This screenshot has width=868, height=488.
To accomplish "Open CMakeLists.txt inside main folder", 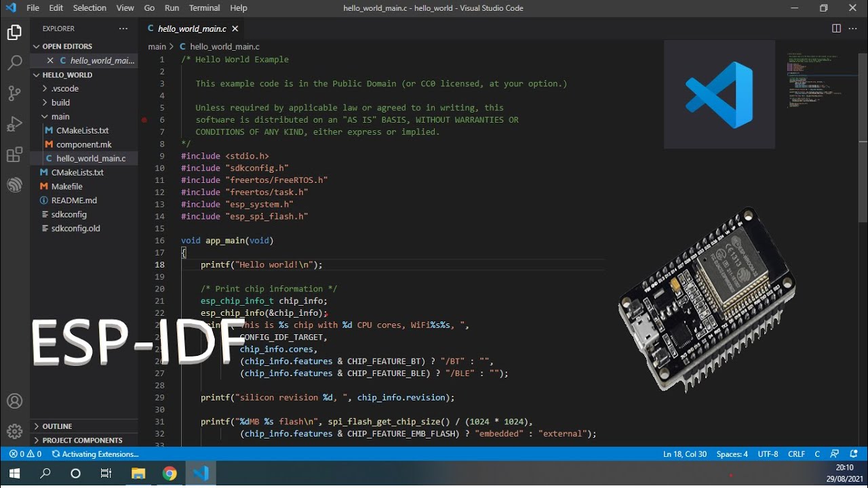I will pyautogui.click(x=84, y=130).
